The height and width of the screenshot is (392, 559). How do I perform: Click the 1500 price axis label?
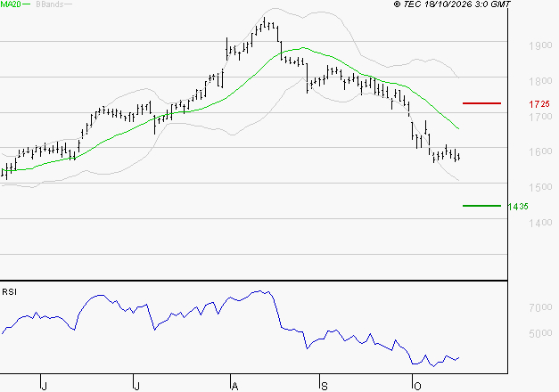click(540, 187)
